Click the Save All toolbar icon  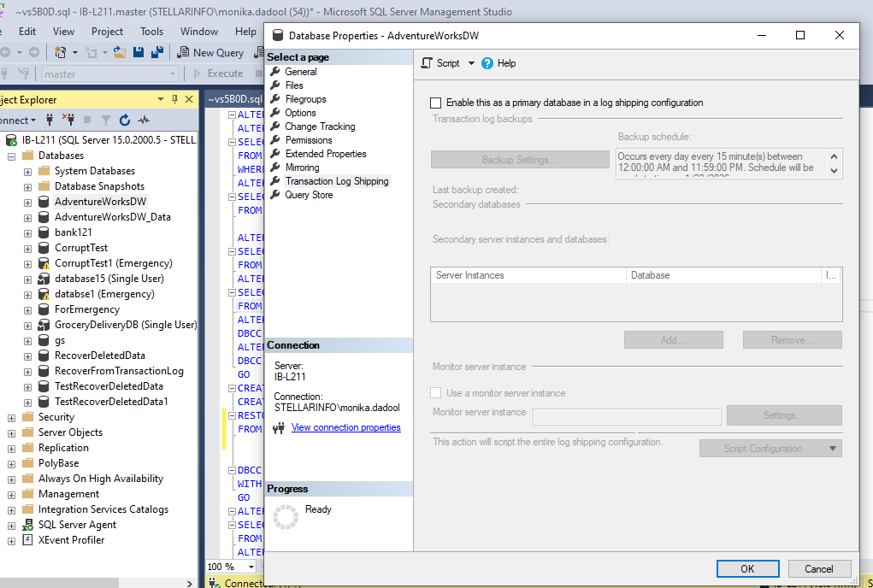[x=157, y=52]
